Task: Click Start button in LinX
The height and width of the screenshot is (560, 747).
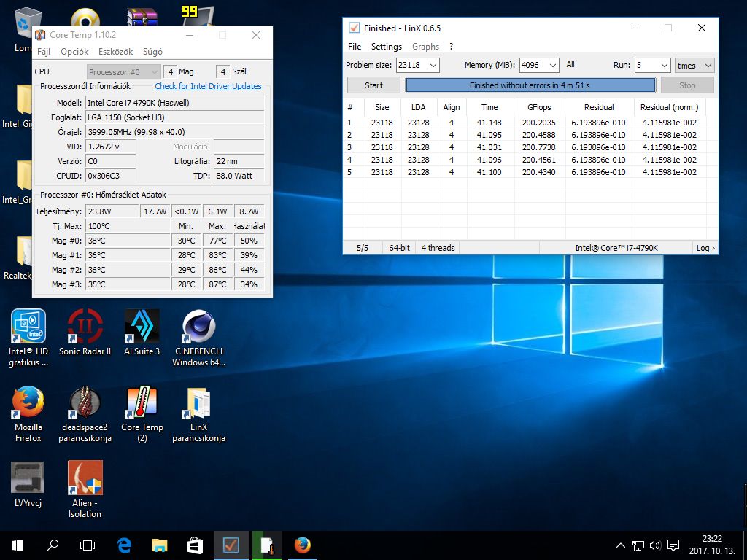Action: (x=373, y=85)
